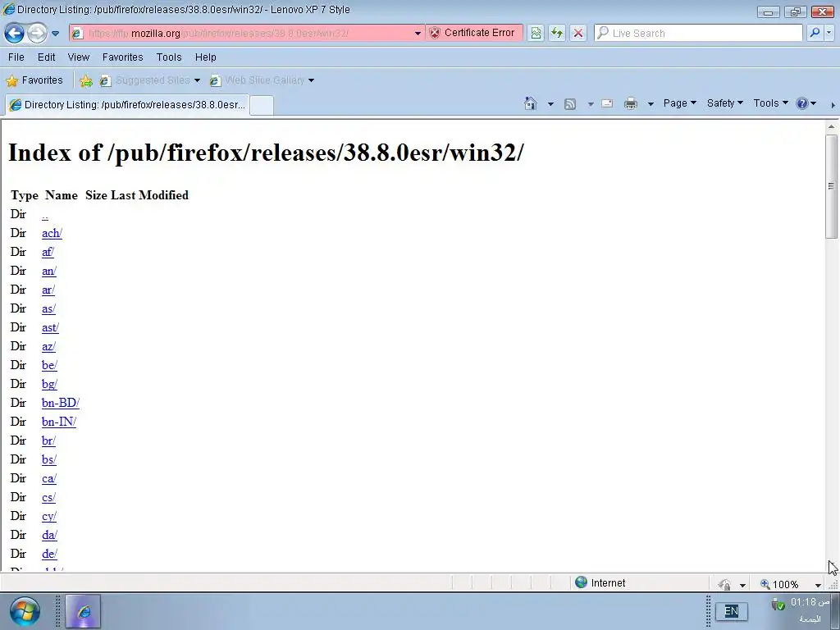Expand the zoom level dropdown arrow
840x630 pixels.
coord(818,585)
